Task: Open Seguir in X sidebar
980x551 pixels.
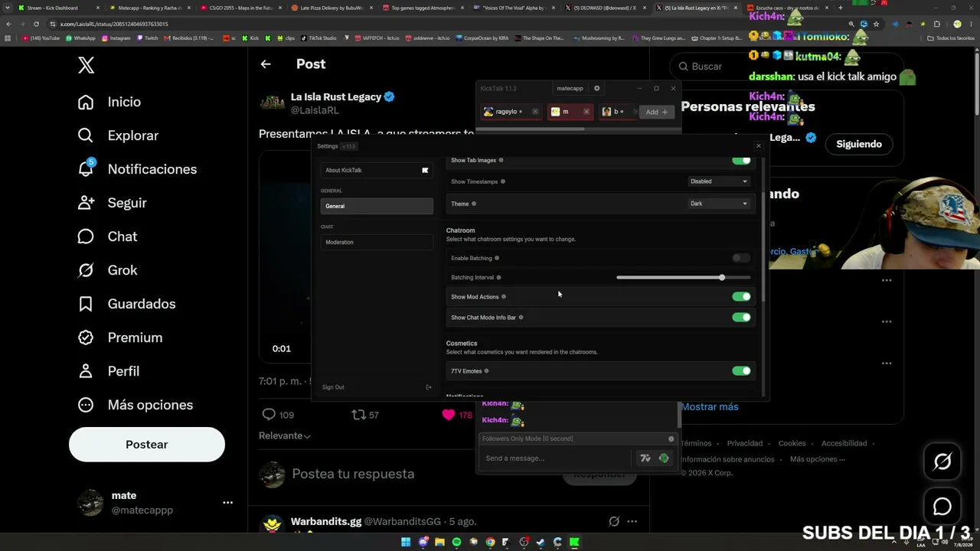Action: click(112, 203)
